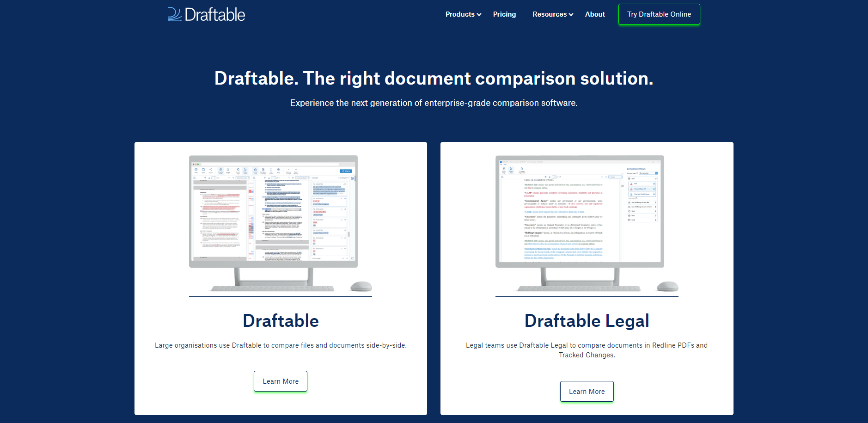Select Changed Pages Only in Draftable Legal
The image size is (868, 423).
(522, 170)
